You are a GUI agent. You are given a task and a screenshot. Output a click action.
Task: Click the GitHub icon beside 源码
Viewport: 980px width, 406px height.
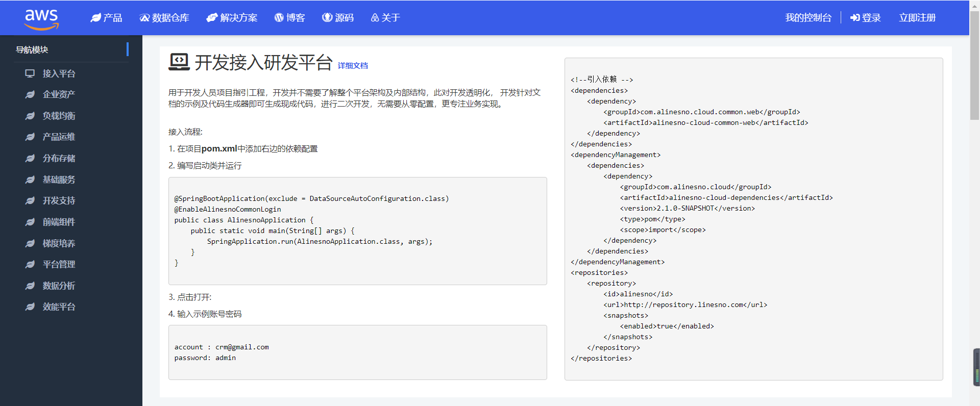pyautogui.click(x=327, y=18)
